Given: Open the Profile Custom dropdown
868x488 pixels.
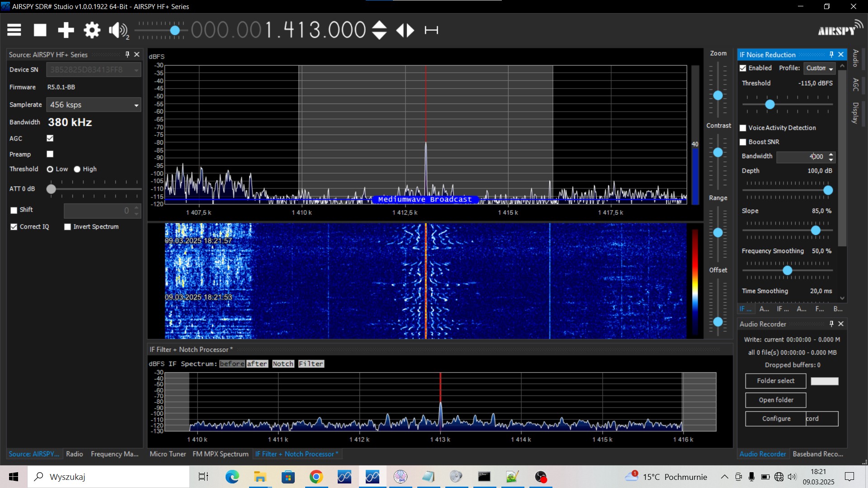Looking at the screenshot, I should pyautogui.click(x=819, y=68).
